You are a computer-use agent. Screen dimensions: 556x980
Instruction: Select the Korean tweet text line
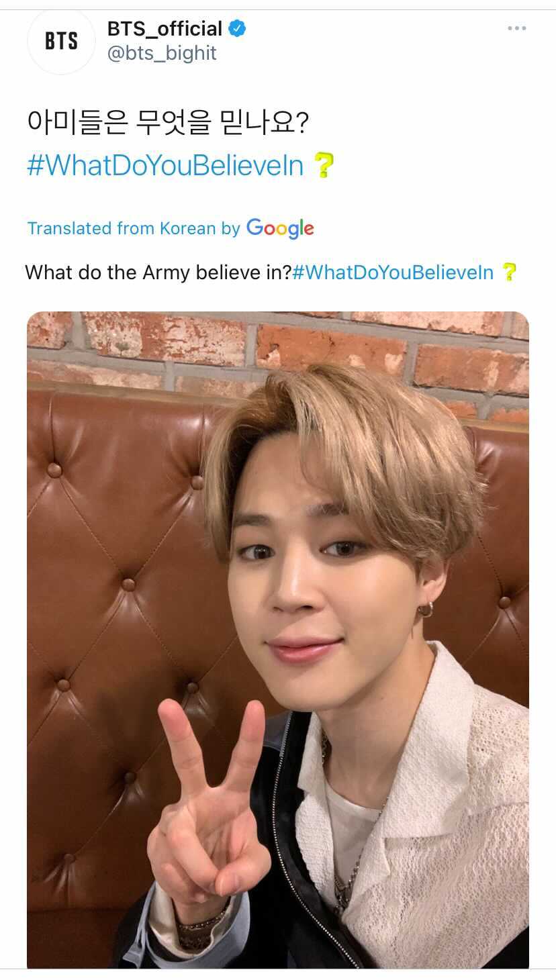tap(167, 123)
